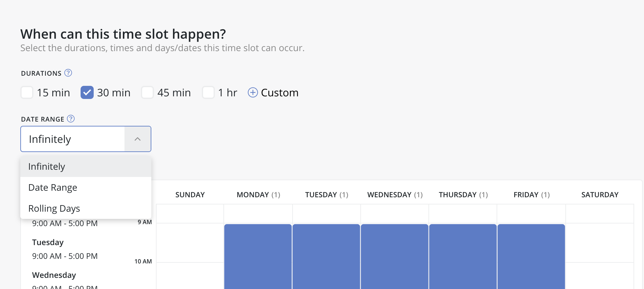Collapse the date range dropdown chevron
Screen dimensions: 644x289
(x=138, y=139)
